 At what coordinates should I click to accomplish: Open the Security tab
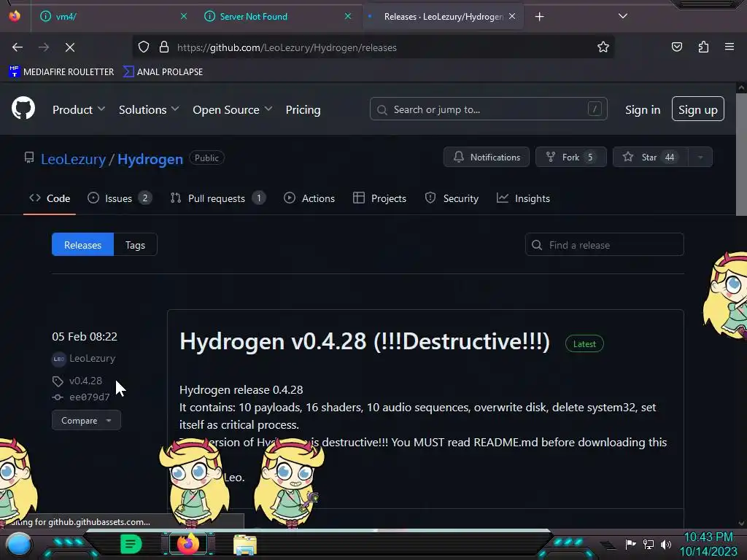452,198
